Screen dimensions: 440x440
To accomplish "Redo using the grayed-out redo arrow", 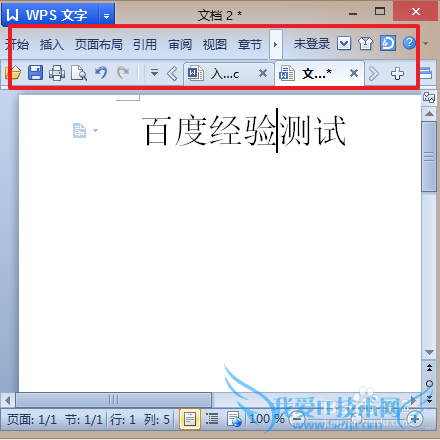I will pyautogui.click(x=123, y=73).
